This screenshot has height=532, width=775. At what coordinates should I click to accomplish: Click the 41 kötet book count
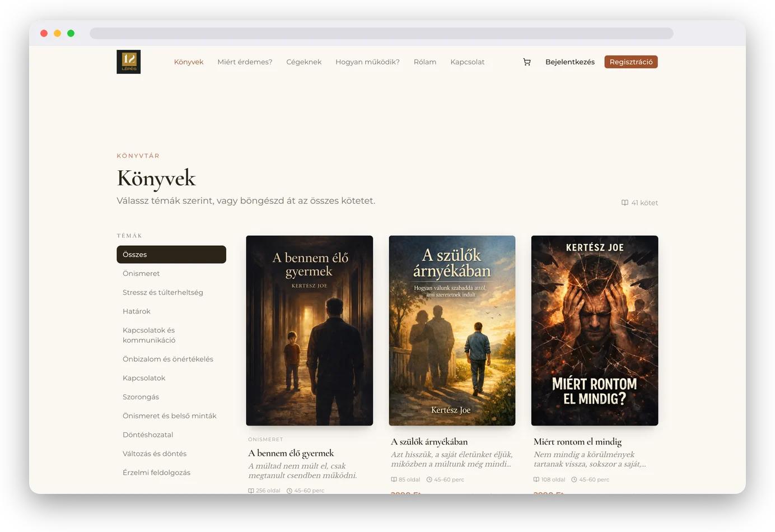tap(640, 203)
